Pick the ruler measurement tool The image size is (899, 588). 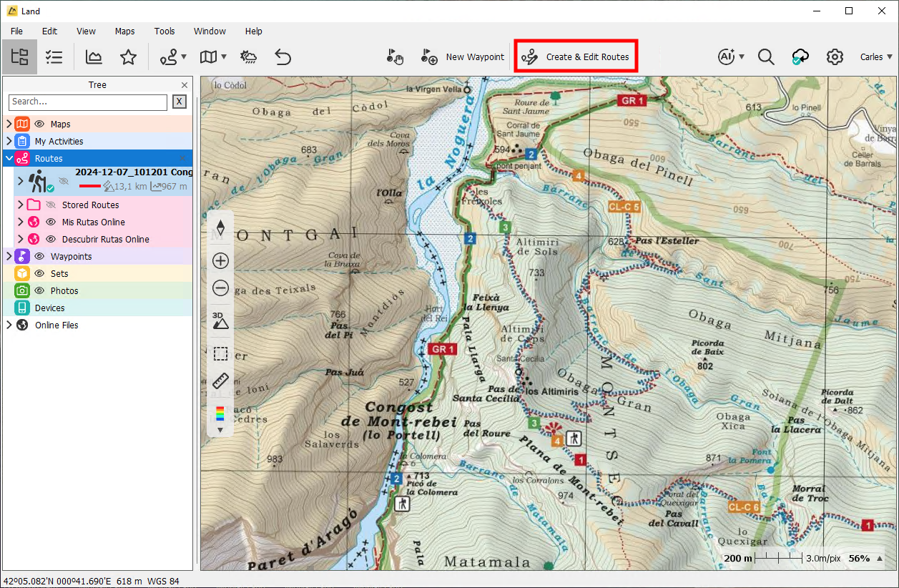click(x=220, y=381)
